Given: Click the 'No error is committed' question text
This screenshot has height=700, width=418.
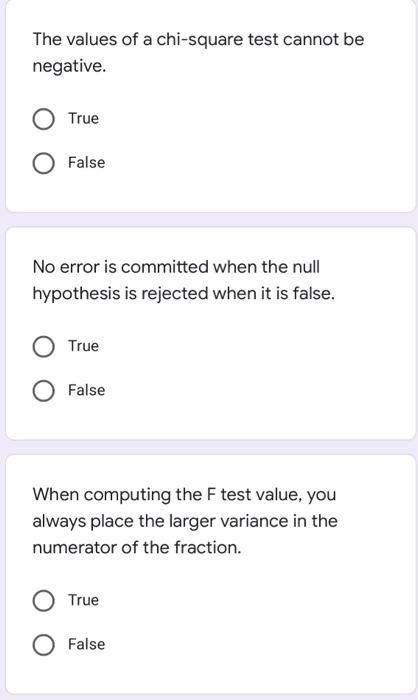Looking at the screenshot, I should coord(184,280).
